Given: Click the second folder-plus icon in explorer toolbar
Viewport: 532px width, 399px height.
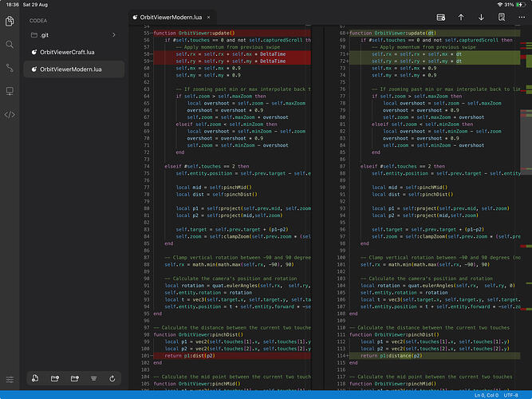Looking at the screenshot, I should (74, 378).
